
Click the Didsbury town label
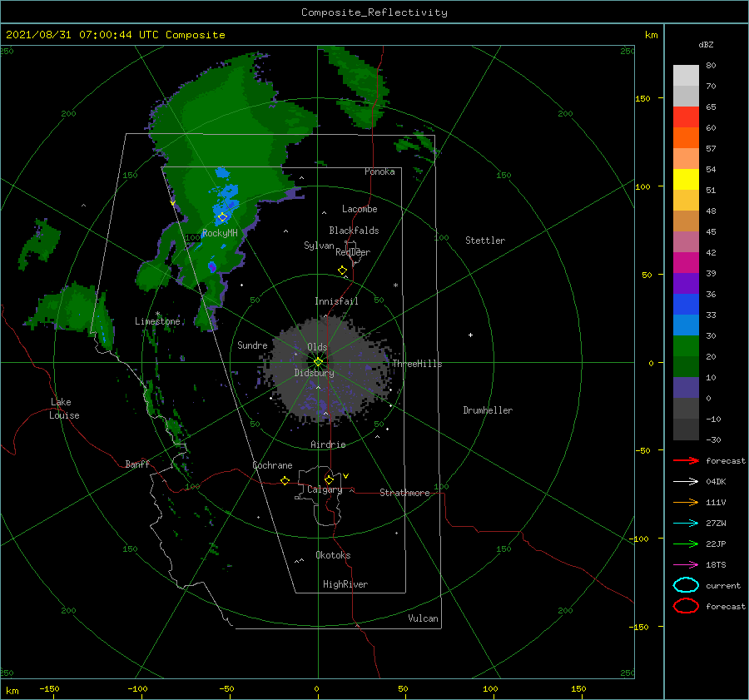click(314, 373)
